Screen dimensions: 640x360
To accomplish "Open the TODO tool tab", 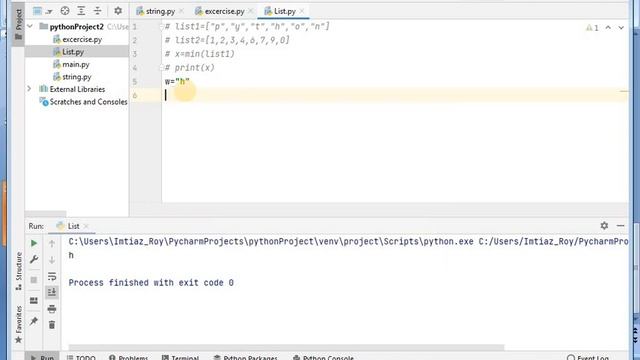I will click(x=81, y=357).
